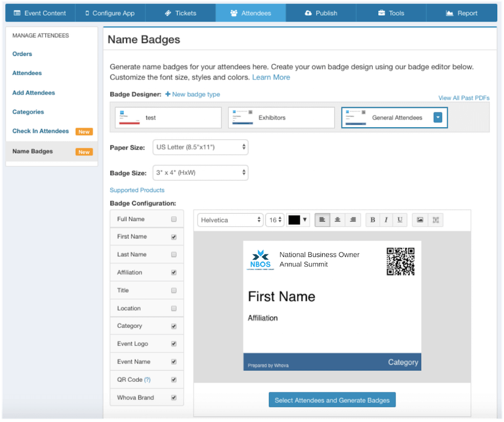This screenshot has width=504, height=422.
Task: Open the Publish tab
Action: (321, 13)
